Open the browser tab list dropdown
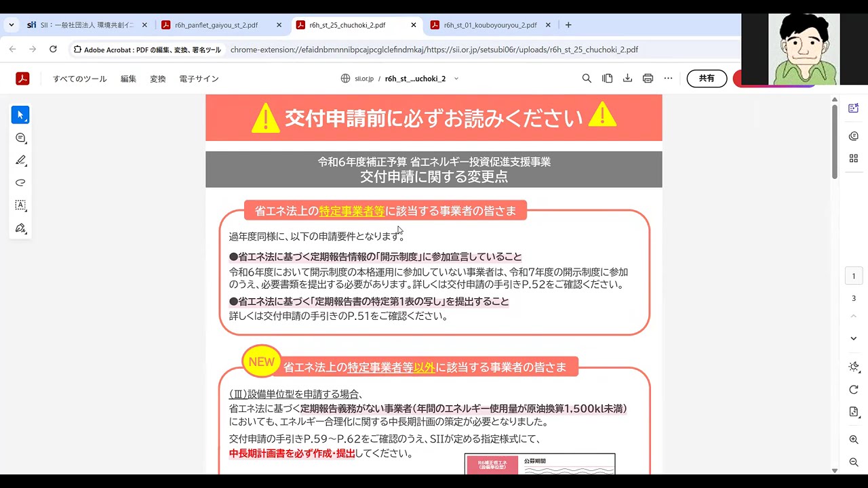The width and height of the screenshot is (868, 488). [x=12, y=25]
